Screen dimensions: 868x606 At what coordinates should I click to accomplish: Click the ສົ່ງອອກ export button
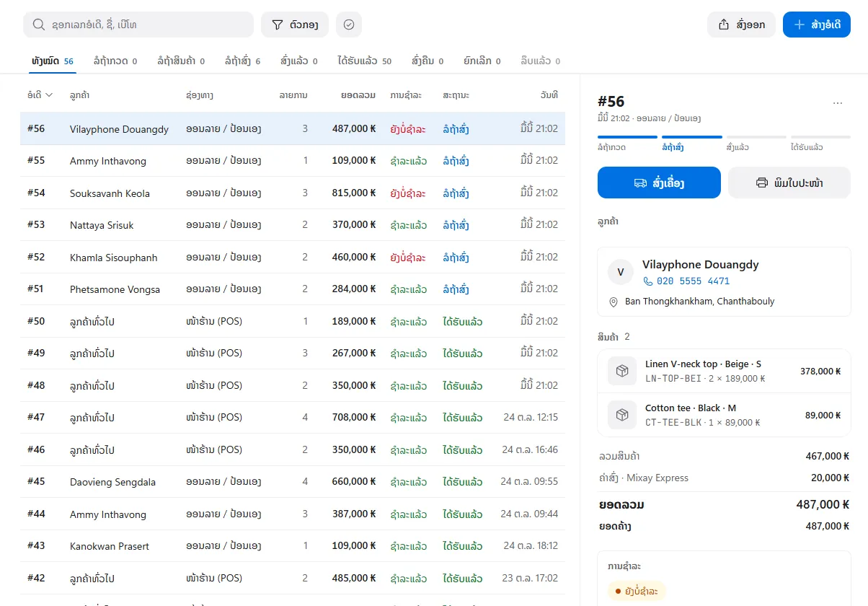pos(741,25)
